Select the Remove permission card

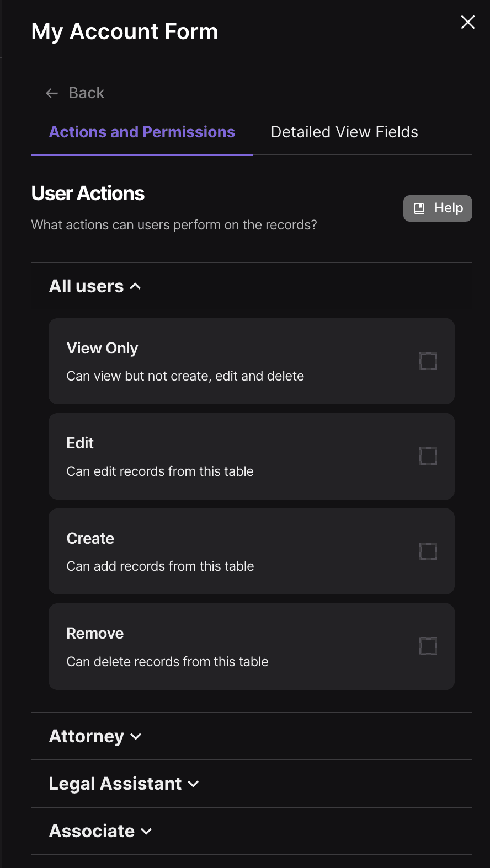coord(252,646)
